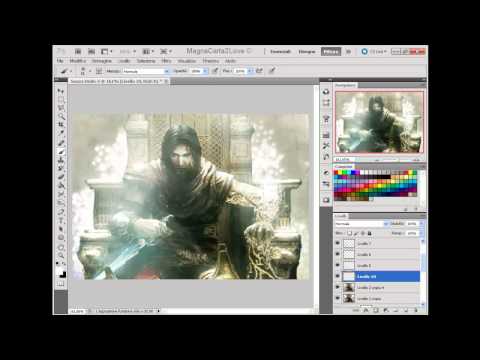Hide the Livello 5 layer
The height and width of the screenshot is (360, 480).
(x=338, y=265)
